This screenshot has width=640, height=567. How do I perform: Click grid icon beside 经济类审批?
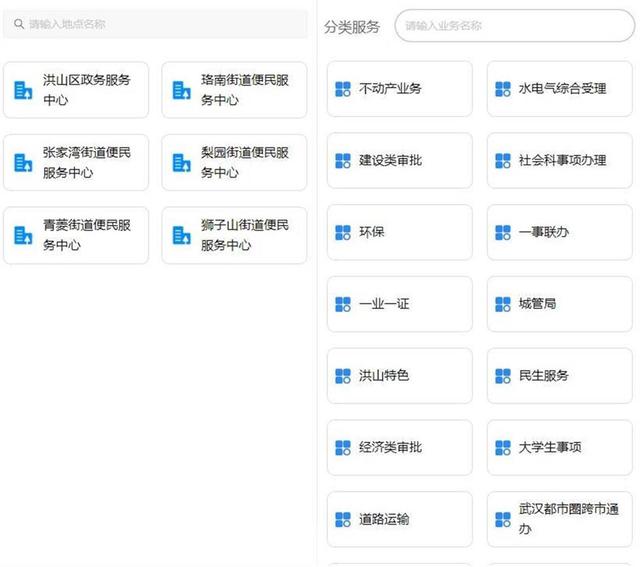[343, 448]
